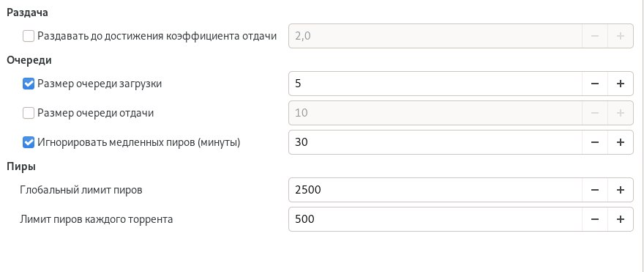This screenshot has height=272, width=644.
Task: Increase download queue size with plus button
Action: (x=620, y=84)
